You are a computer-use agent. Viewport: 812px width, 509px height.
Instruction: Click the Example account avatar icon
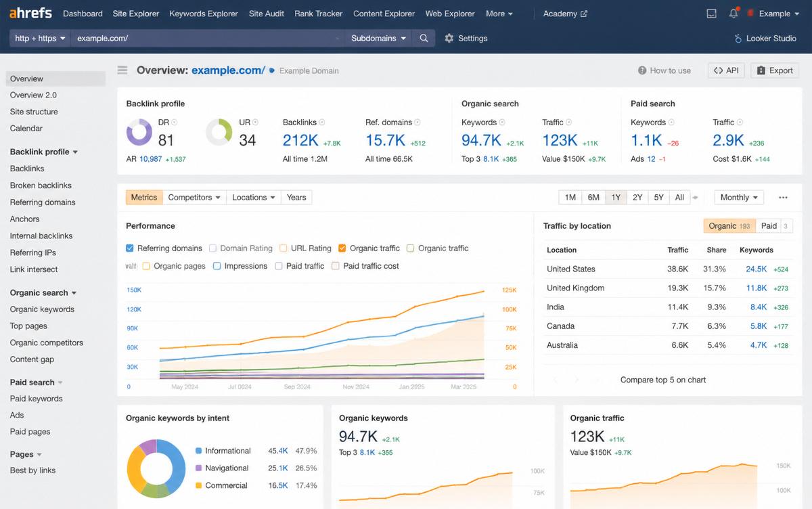coord(750,14)
